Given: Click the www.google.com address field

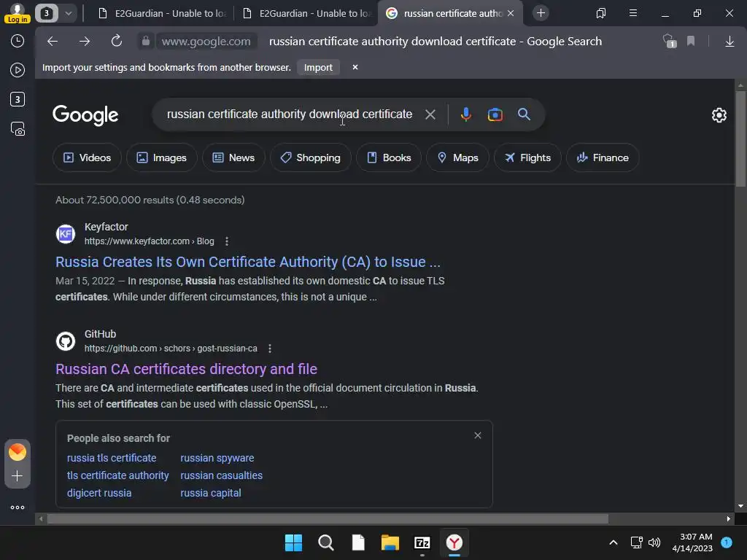Looking at the screenshot, I should point(206,42).
